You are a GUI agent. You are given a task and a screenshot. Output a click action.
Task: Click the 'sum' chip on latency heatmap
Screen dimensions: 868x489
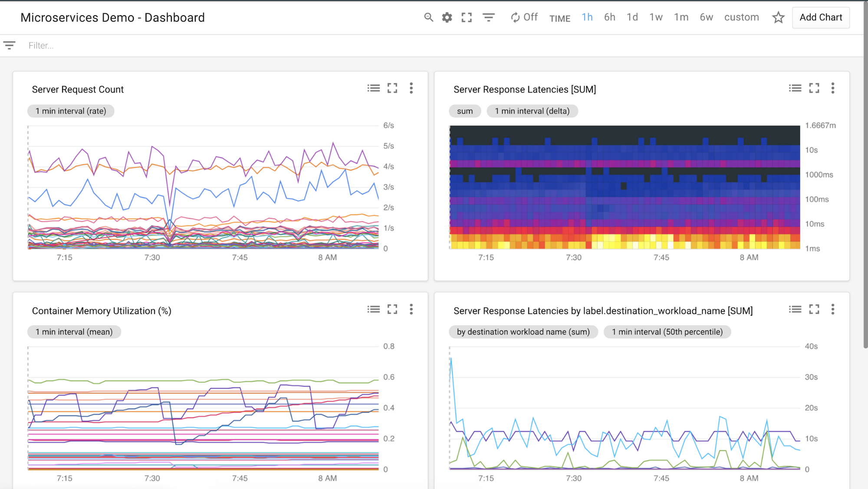pyautogui.click(x=465, y=111)
